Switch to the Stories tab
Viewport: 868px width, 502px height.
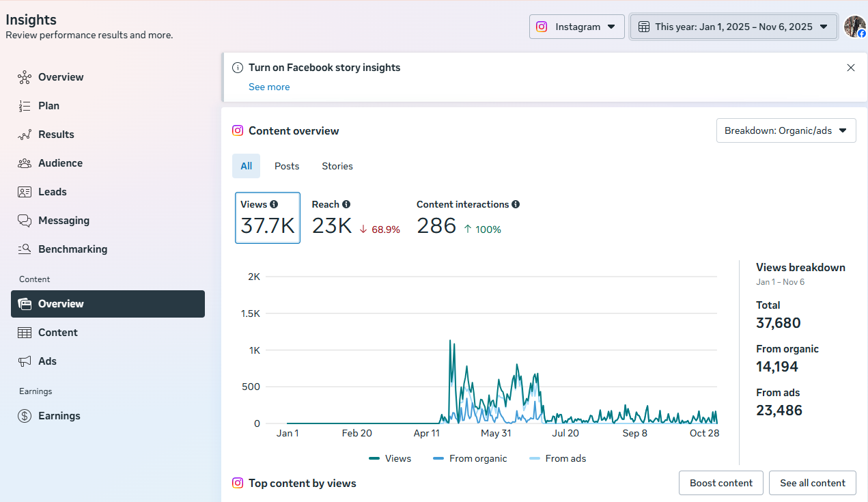click(x=337, y=166)
